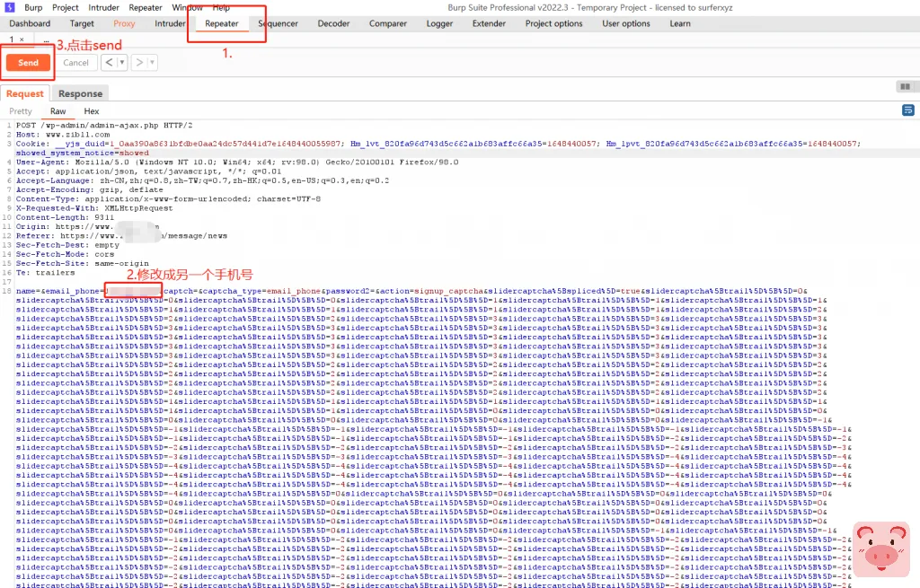The height and width of the screenshot is (588, 920).
Task: Select the Repeater tool tab
Action: 222,23
